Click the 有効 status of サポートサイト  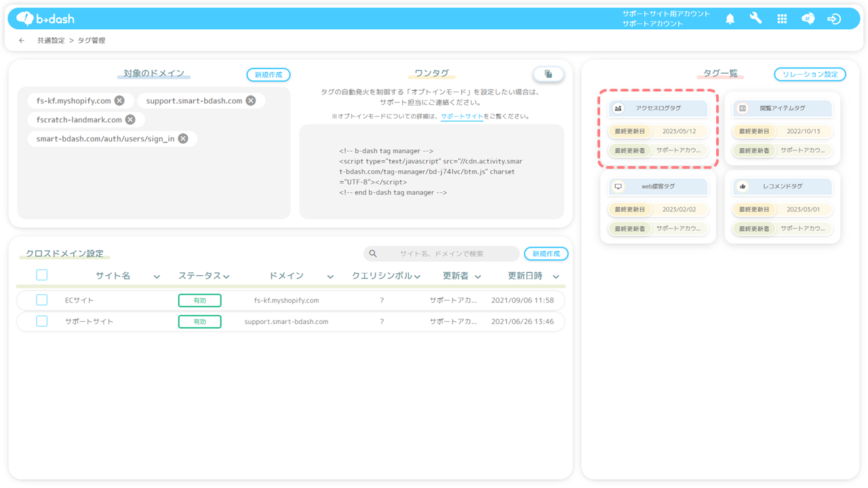tap(199, 321)
